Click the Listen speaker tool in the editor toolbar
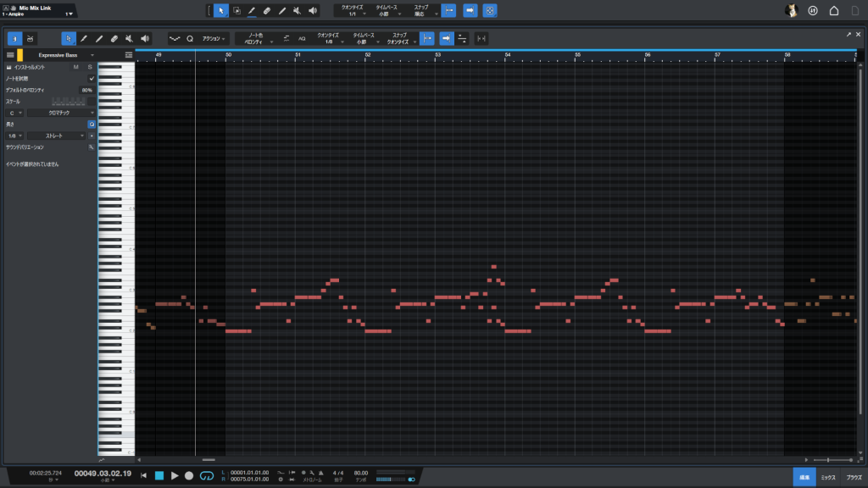The height and width of the screenshot is (488, 868). (145, 38)
